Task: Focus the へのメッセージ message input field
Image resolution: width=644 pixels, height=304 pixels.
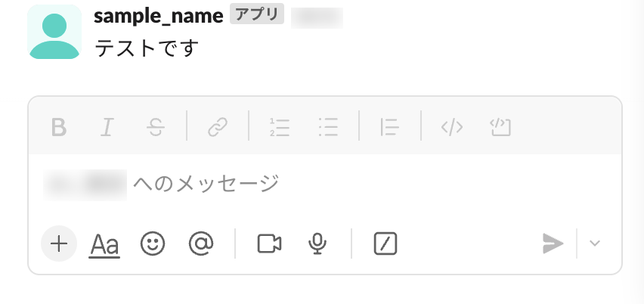Action: [325, 185]
